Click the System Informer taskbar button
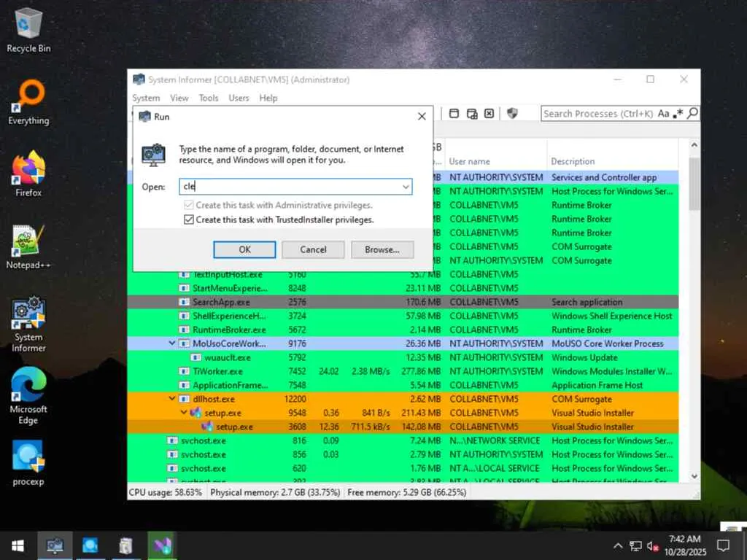The height and width of the screenshot is (560, 747). [x=55, y=545]
